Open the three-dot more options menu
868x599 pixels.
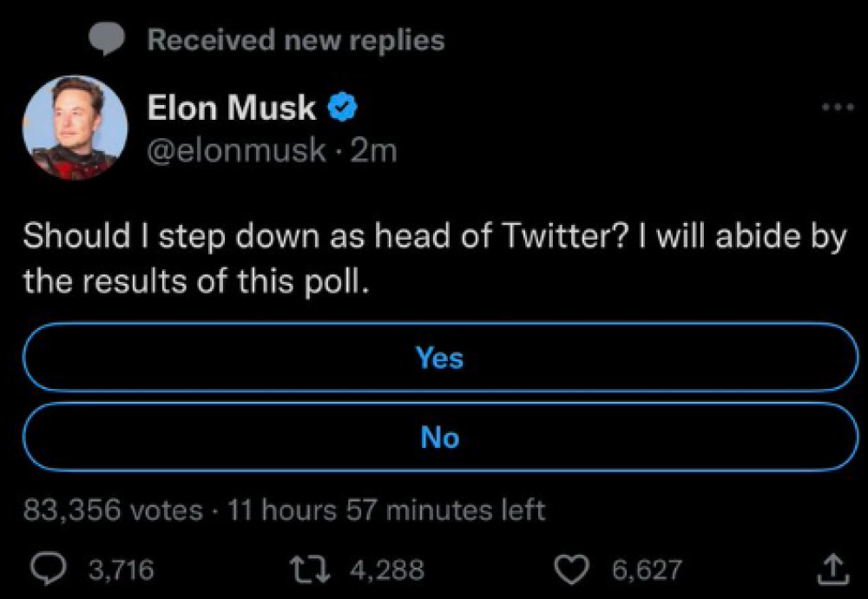[838, 108]
